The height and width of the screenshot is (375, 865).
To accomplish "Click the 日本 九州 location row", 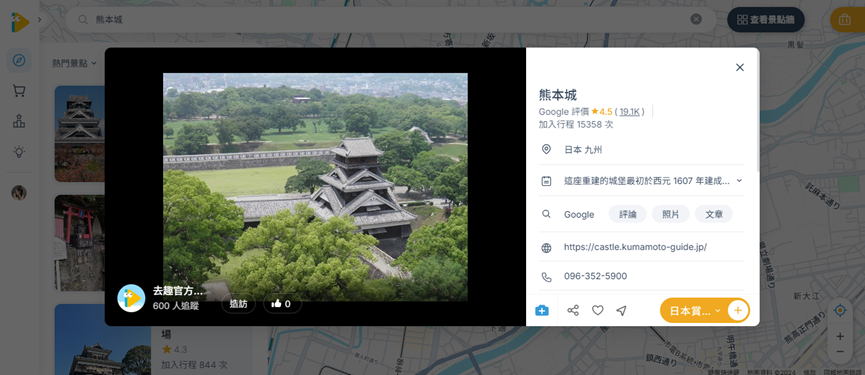I will point(641,149).
